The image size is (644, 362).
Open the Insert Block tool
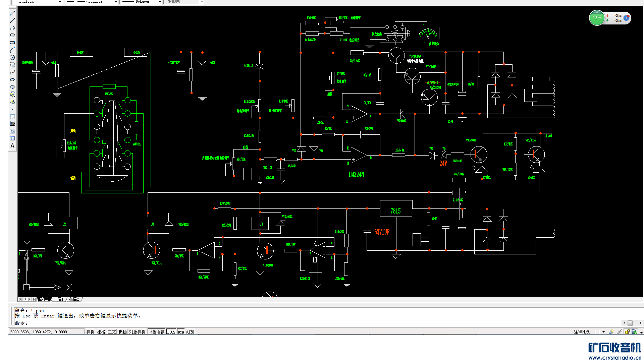(12, 94)
